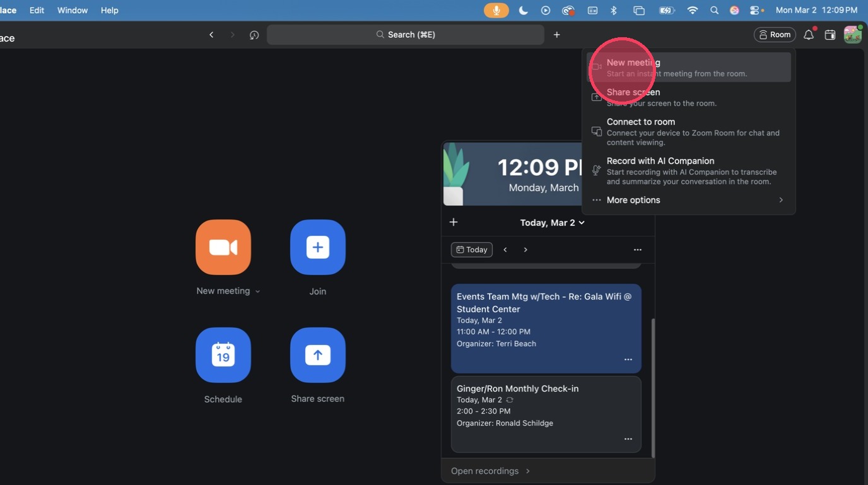Image resolution: width=868 pixels, height=485 pixels.
Task: Expand More options submenu
Action: click(x=688, y=200)
